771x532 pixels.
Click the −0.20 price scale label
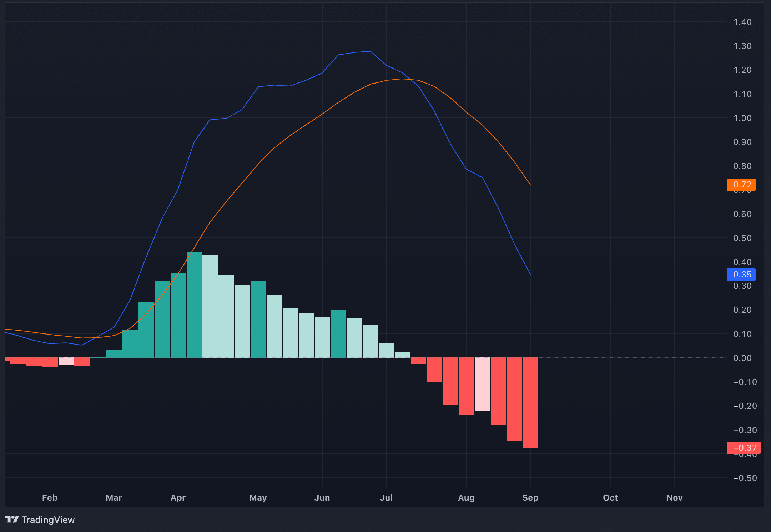point(745,406)
